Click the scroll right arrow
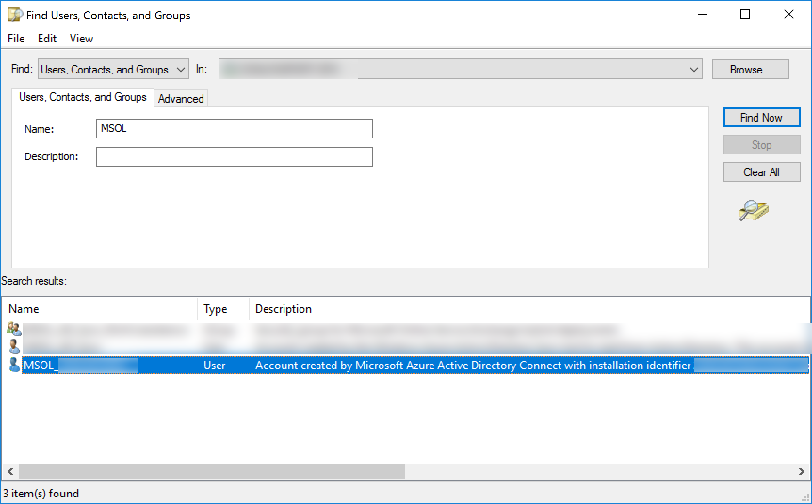This screenshot has height=504, width=812. pyautogui.click(x=801, y=471)
